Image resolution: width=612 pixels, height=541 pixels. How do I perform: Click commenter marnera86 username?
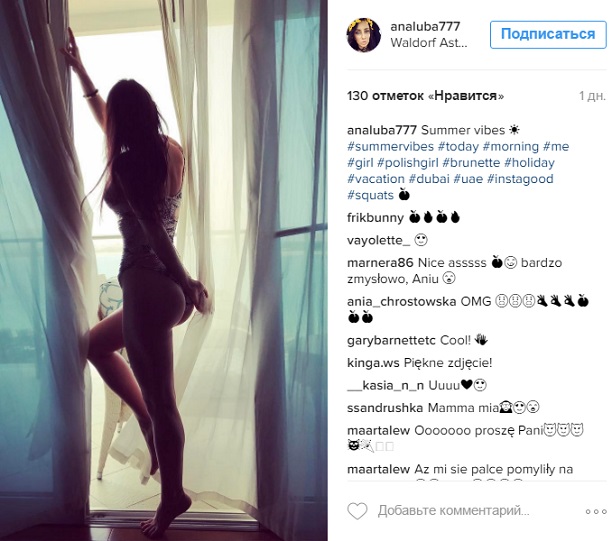pyautogui.click(x=380, y=263)
